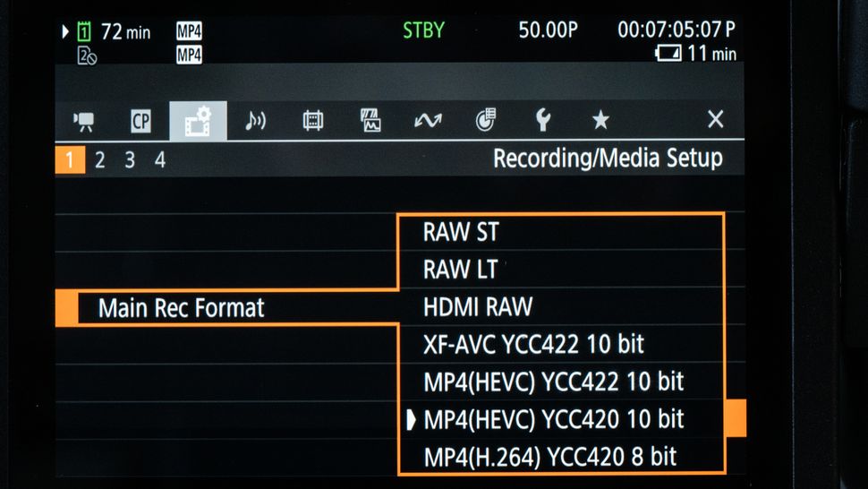Open the Audio Setup menu icon

[256, 121]
